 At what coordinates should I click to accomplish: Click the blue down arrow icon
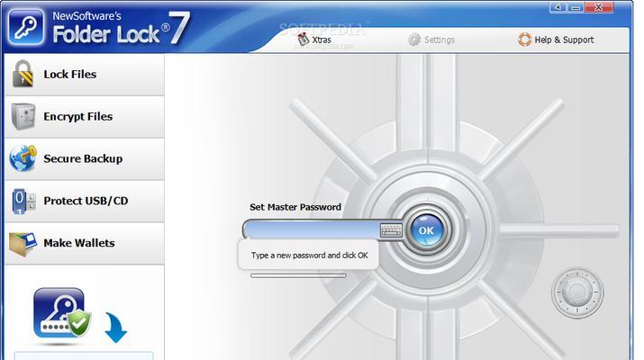point(116,328)
